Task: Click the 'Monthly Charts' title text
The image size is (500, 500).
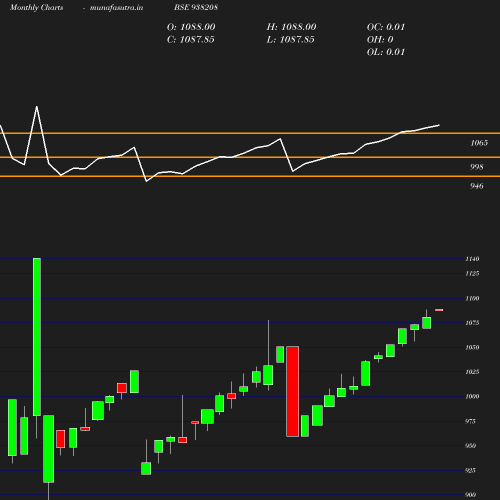Action: (x=37, y=7)
